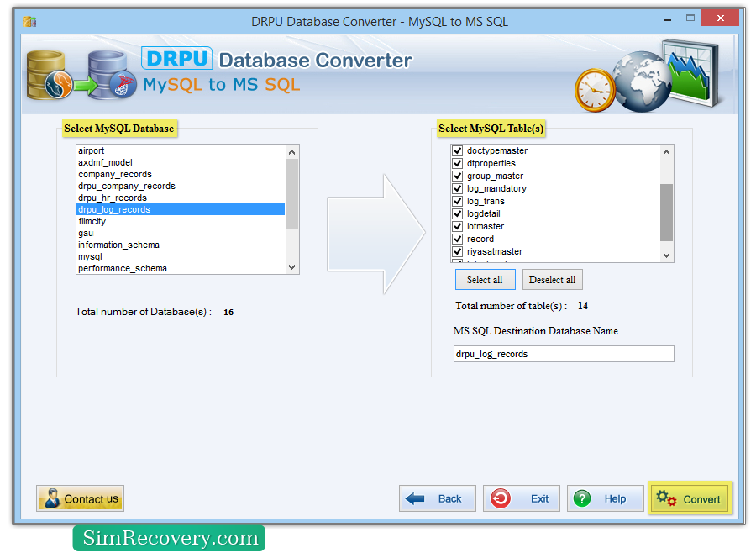Click the table list scrollbar thumb
Viewport: 756px width, 553px height.
[x=666, y=213]
